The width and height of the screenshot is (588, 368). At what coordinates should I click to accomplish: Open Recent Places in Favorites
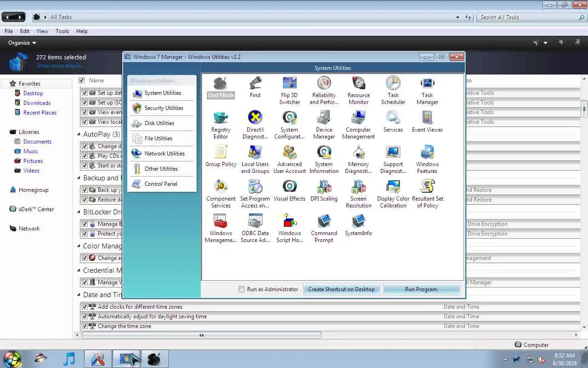pos(40,113)
